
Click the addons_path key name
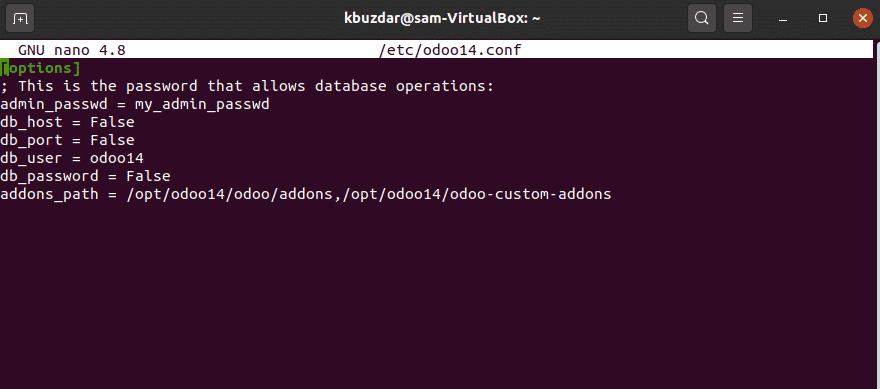(49, 195)
